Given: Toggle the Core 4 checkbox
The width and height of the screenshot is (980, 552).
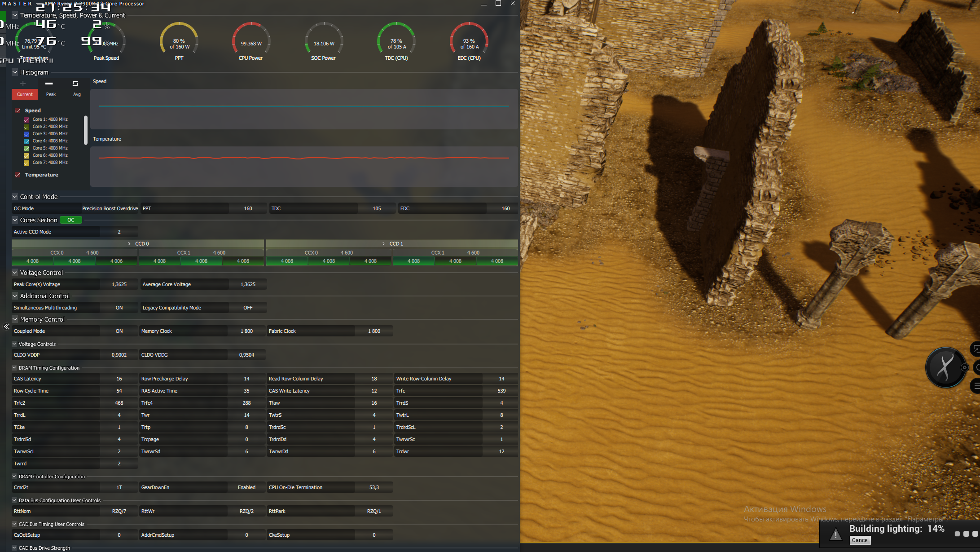Looking at the screenshot, I should [x=26, y=141].
